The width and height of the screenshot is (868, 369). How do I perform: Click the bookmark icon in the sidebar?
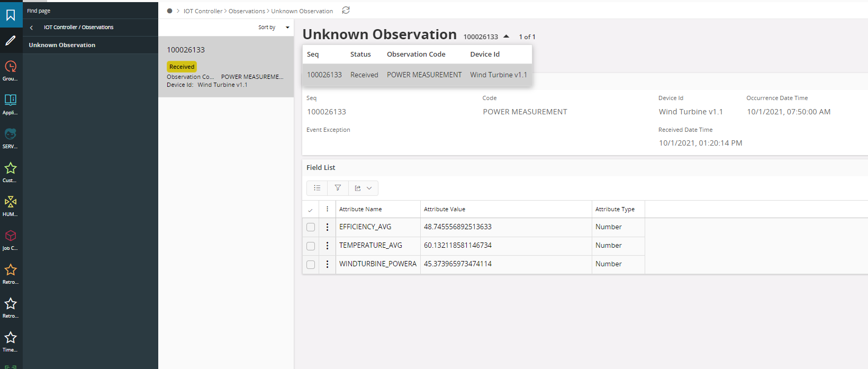coord(11,15)
